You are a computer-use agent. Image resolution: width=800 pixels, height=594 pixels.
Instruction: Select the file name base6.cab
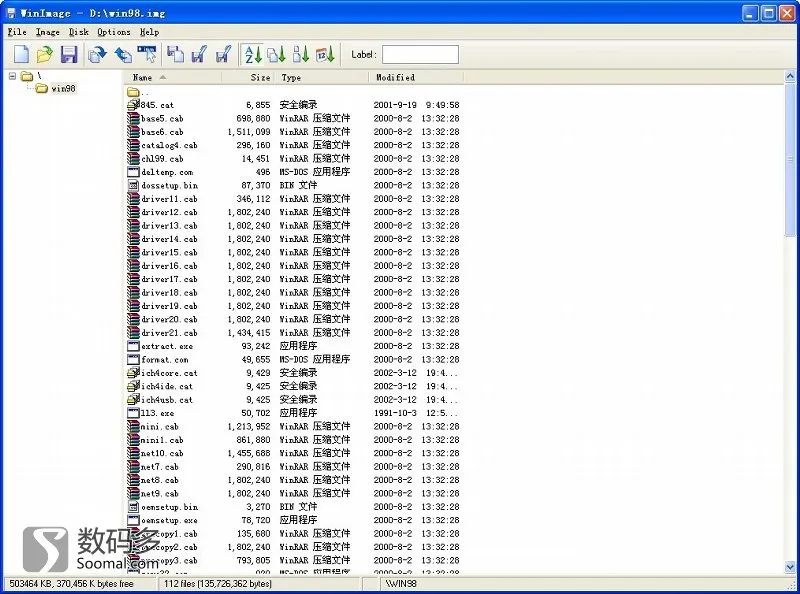(x=162, y=132)
